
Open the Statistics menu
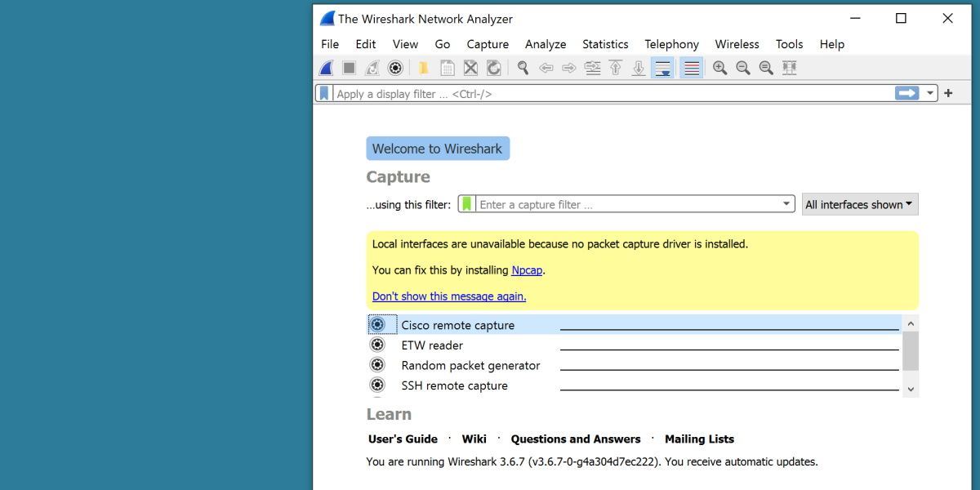(x=605, y=44)
